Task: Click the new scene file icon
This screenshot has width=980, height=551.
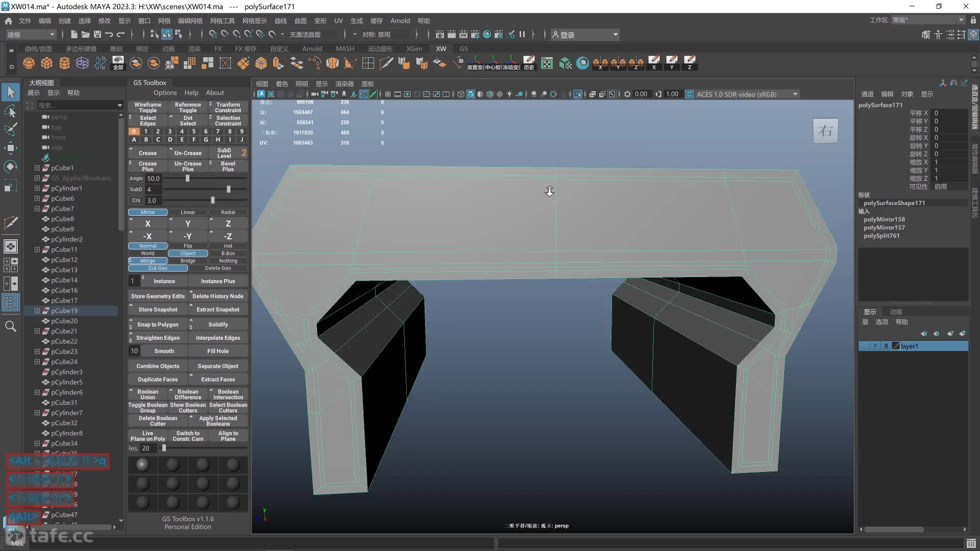Action: [x=74, y=35]
